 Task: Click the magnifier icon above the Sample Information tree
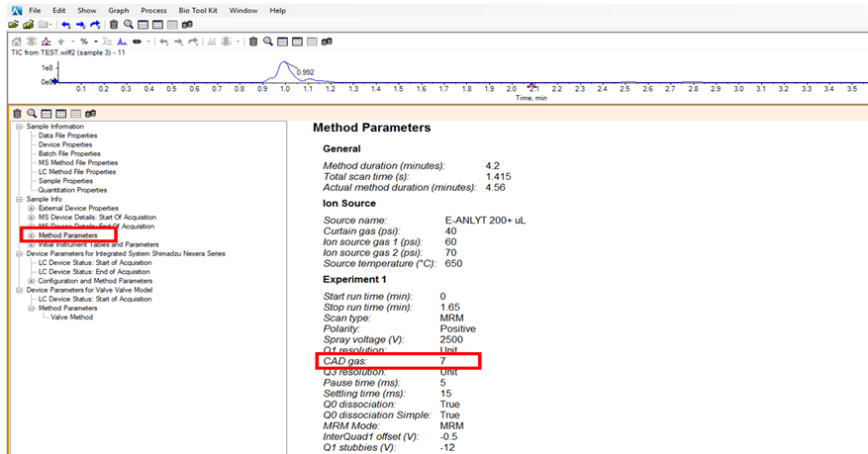tap(31, 114)
